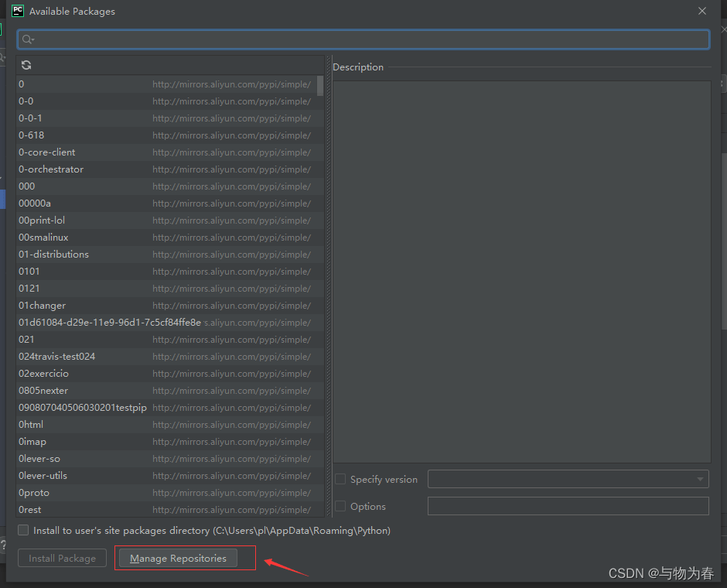
Task: Enable the Options checkbox
Action: click(x=340, y=506)
